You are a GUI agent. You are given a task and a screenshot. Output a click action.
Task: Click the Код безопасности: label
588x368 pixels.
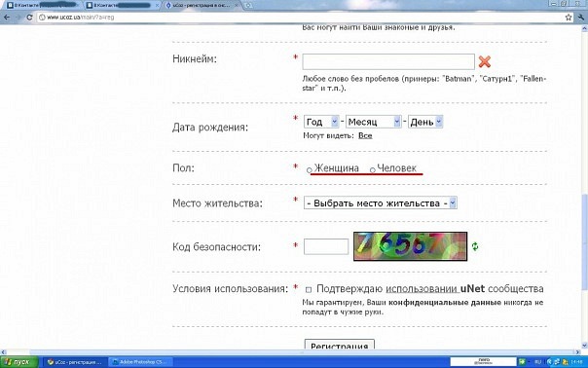coord(216,247)
